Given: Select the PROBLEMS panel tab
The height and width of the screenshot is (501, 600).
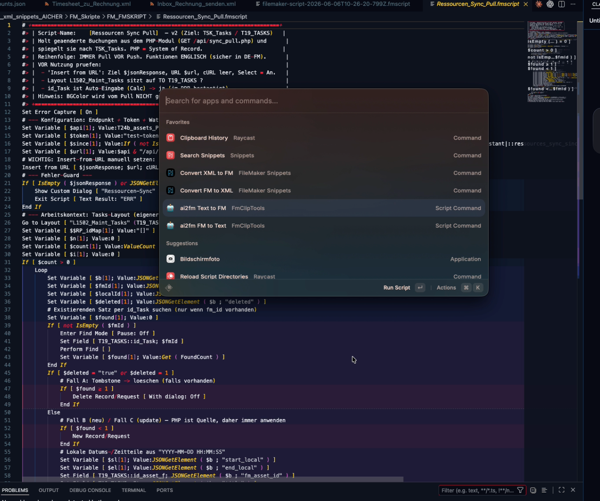Looking at the screenshot, I should (x=15, y=490).
